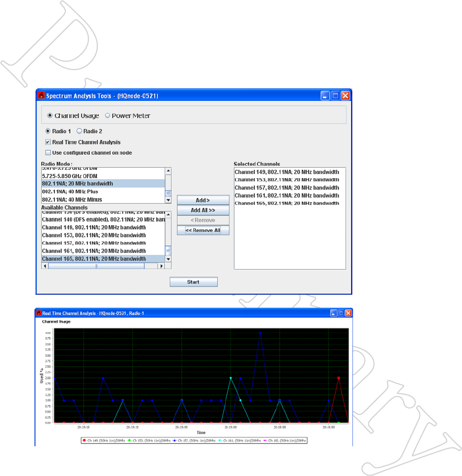Select Channel 153 in Available Channels
This screenshot has height=476, width=462.
[103, 235]
